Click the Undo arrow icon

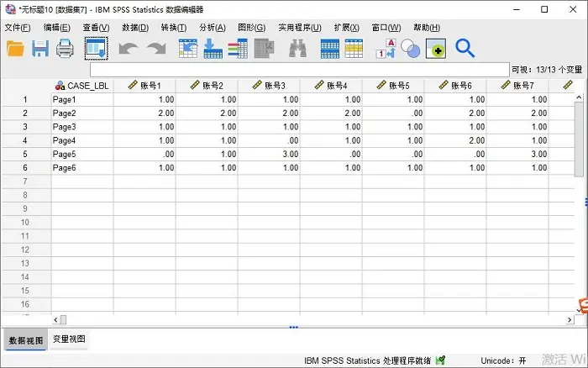coord(128,49)
